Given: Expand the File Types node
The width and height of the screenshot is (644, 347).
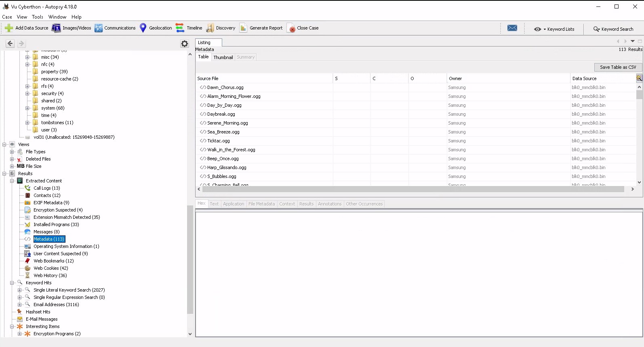Looking at the screenshot, I should [x=12, y=152].
